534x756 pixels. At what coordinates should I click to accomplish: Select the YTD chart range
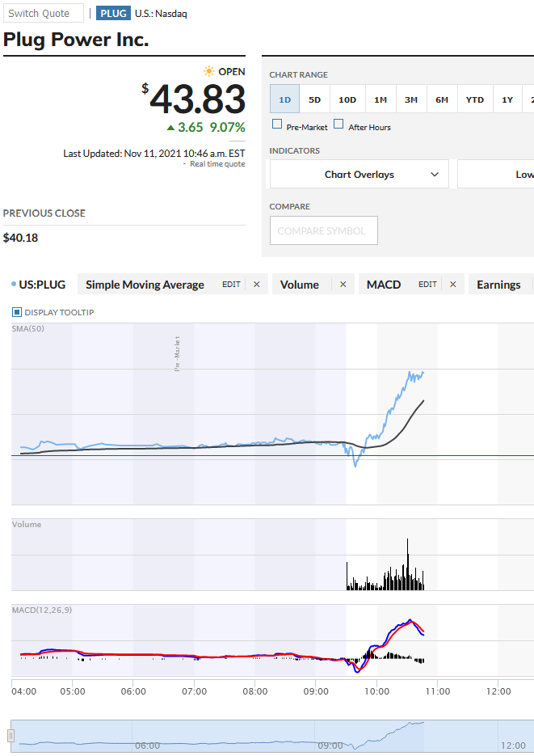475,99
